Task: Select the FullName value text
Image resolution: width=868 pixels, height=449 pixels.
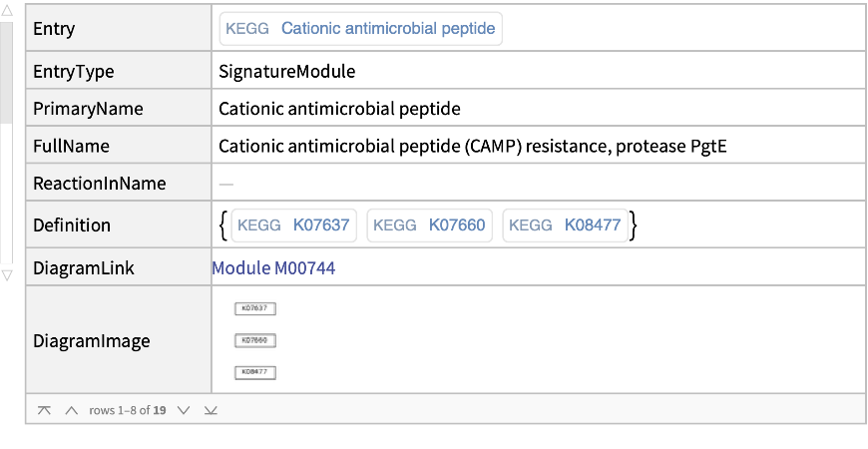Action: click(x=472, y=147)
